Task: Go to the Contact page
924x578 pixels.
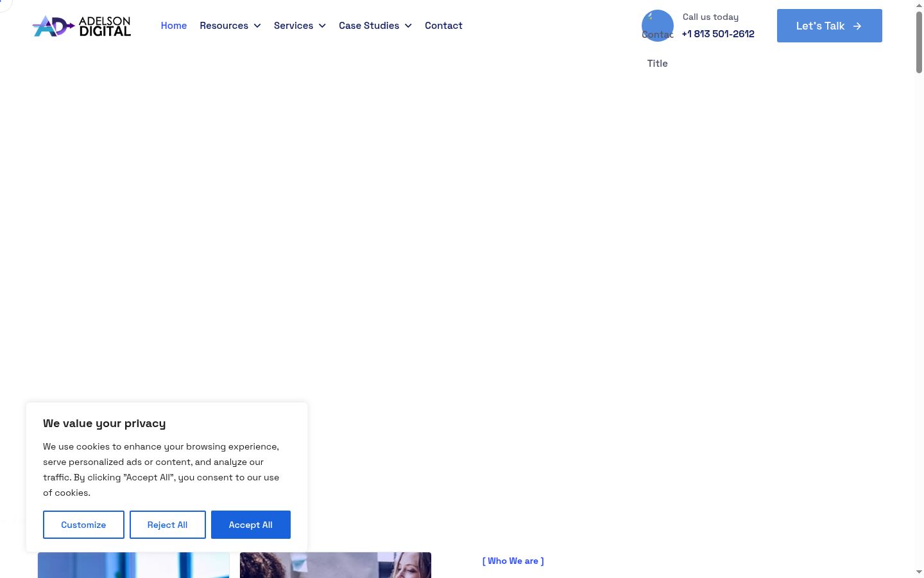Action: (443, 26)
